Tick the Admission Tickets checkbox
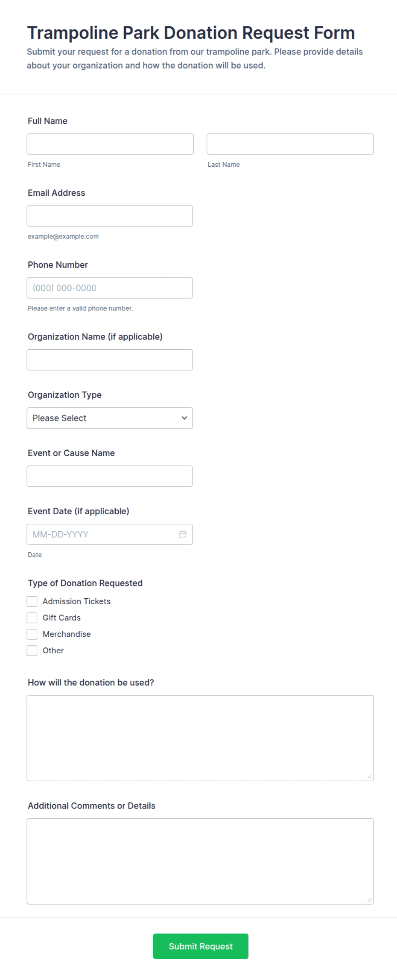The image size is (397, 980). click(x=32, y=601)
